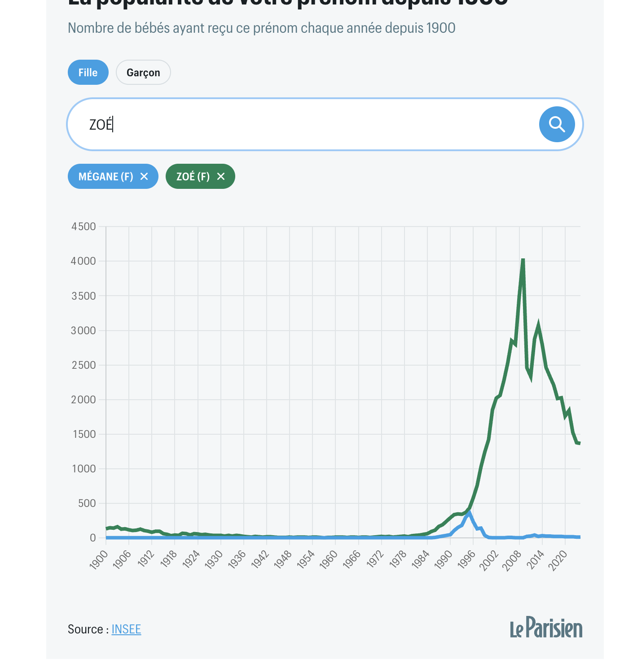Click the ZOÉ (F) green chip label

[x=193, y=176]
